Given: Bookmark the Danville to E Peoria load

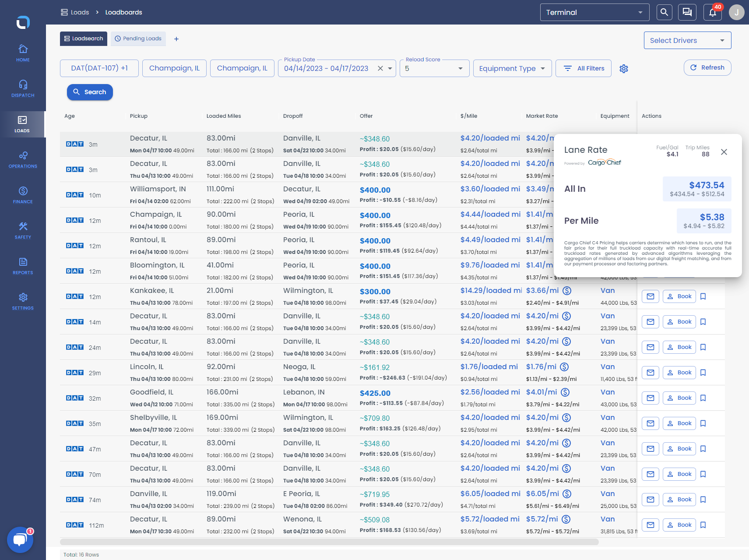Looking at the screenshot, I should click(703, 500).
